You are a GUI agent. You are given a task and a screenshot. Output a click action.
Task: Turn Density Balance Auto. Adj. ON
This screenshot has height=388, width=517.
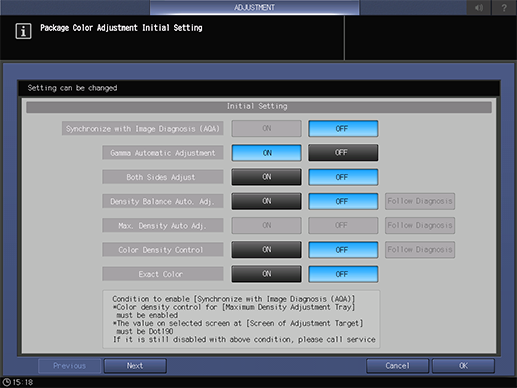point(266,201)
